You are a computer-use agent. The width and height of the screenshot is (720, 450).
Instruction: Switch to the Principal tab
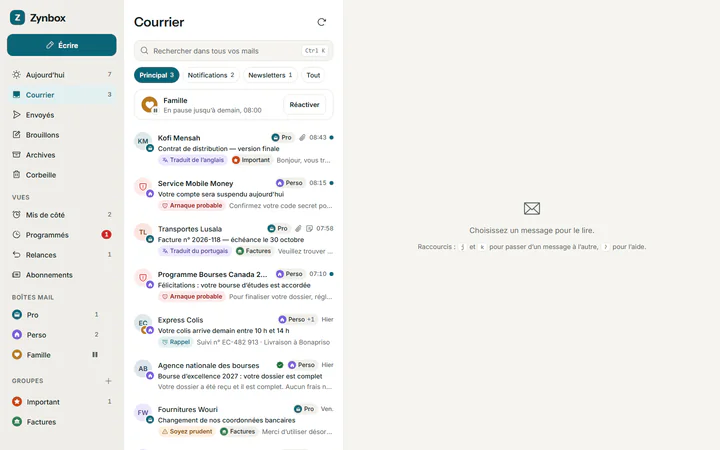[157, 75]
